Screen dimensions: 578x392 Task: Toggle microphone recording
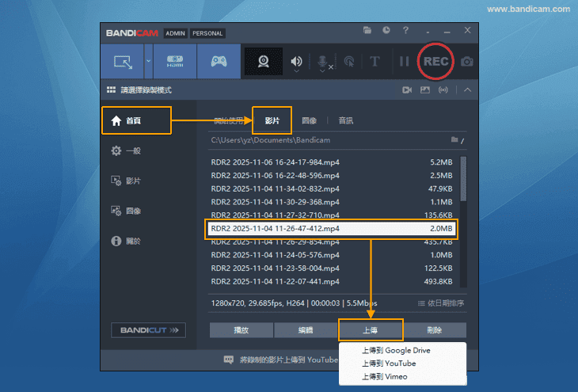pos(323,62)
